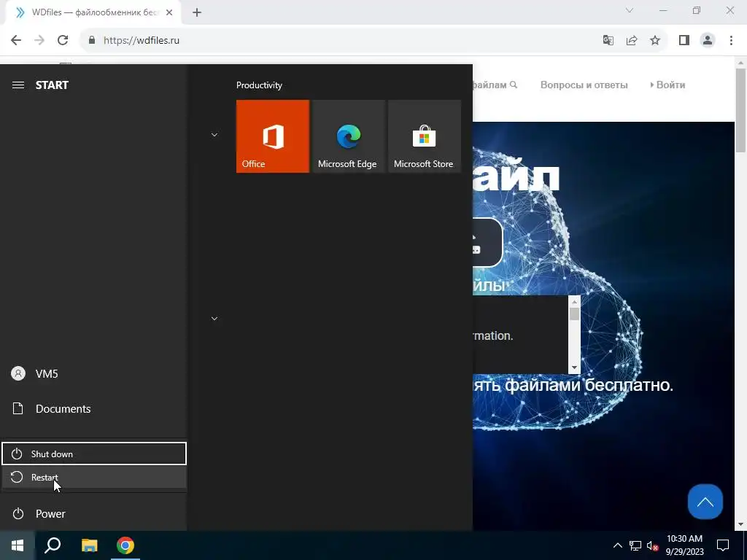747x560 pixels.
Task: Open Chrome three-dot menu
Action: coord(731,41)
